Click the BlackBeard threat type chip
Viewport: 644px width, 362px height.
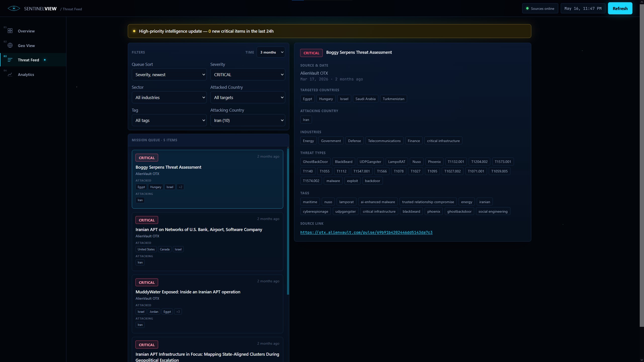pos(343,162)
